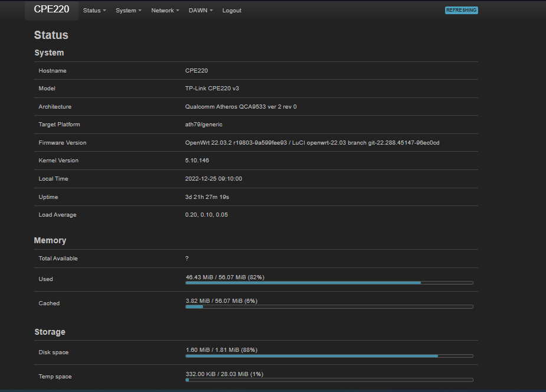Select the model text TP-Link CPE220 v3
Image resolution: width=546 pixels, height=392 pixels.
[212, 89]
